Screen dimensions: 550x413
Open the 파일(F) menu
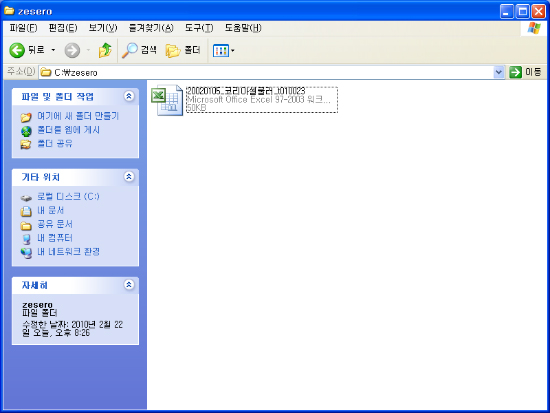pyautogui.click(x=23, y=28)
